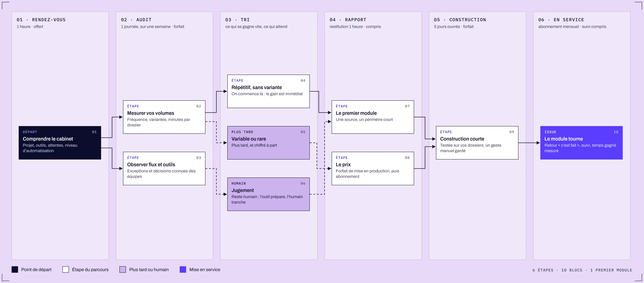The image size is (644, 283).
Task: Click the Étape du parcours legend label
Action: [x=90, y=269]
